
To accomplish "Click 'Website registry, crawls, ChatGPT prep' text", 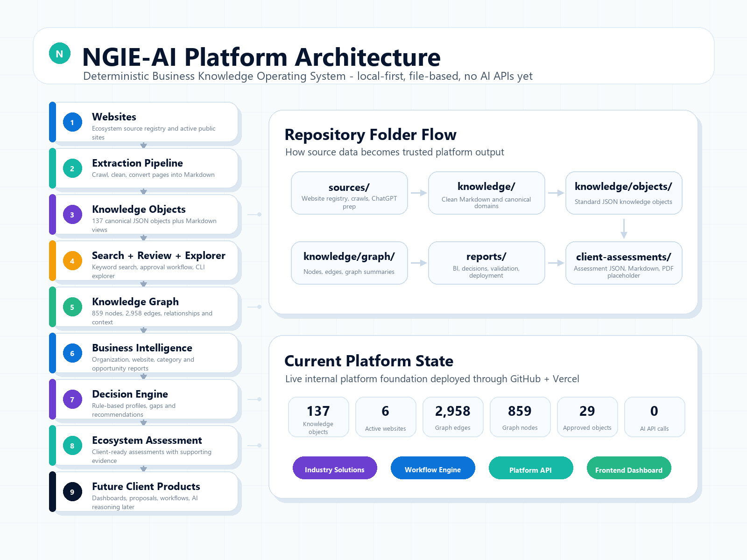I will tap(349, 202).
